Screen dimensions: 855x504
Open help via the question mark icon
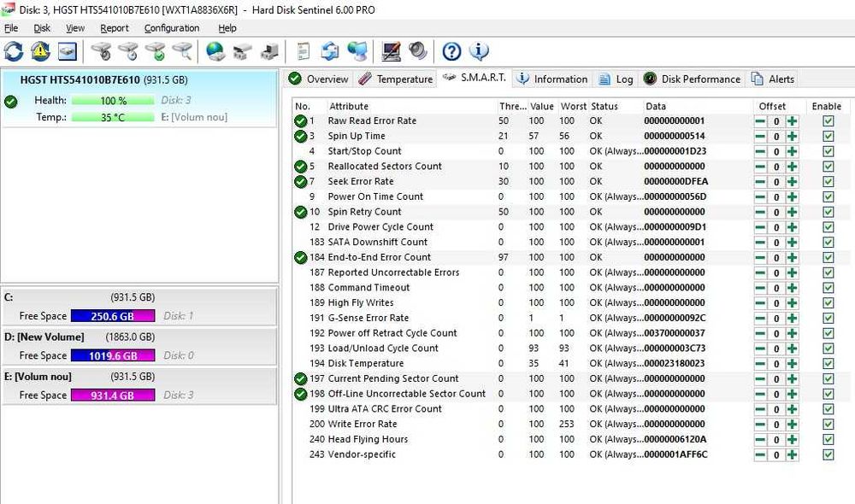(451, 52)
